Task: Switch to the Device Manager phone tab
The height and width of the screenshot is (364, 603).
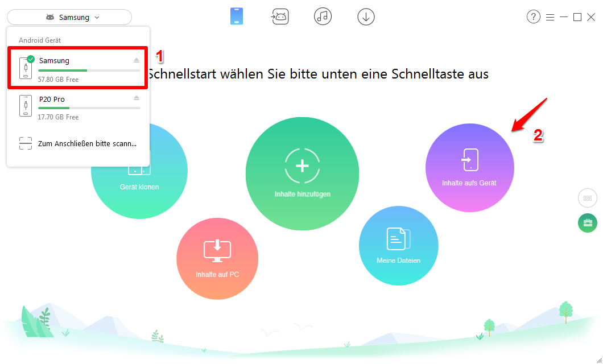Action: (x=237, y=16)
